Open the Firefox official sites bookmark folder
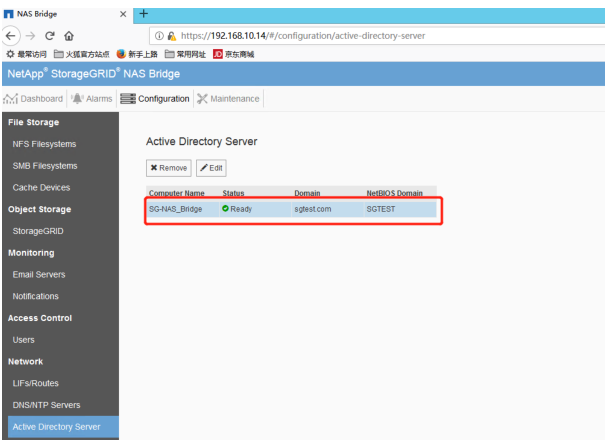Screen dimensions: 611x448 click(81, 54)
